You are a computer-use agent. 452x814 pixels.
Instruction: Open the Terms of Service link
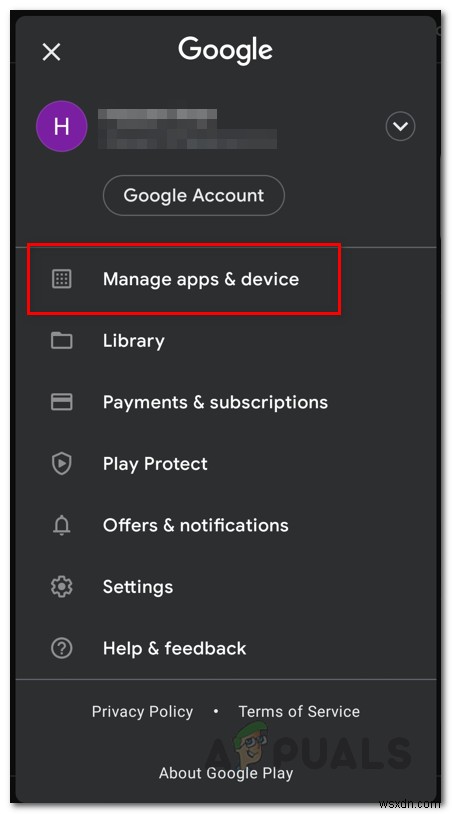pyautogui.click(x=299, y=711)
